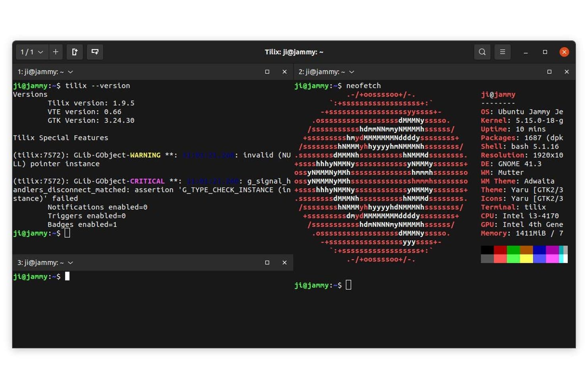
Task: Open the Tilix hamburger menu
Action: (503, 52)
